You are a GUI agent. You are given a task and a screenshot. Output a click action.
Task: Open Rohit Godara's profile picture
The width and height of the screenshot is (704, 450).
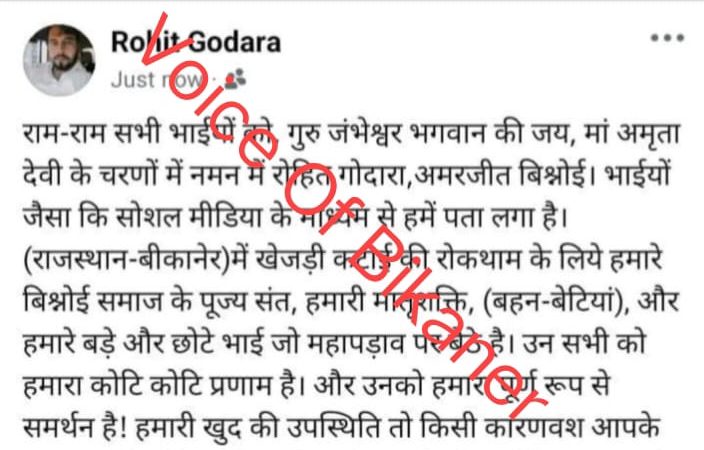click(59, 60)
